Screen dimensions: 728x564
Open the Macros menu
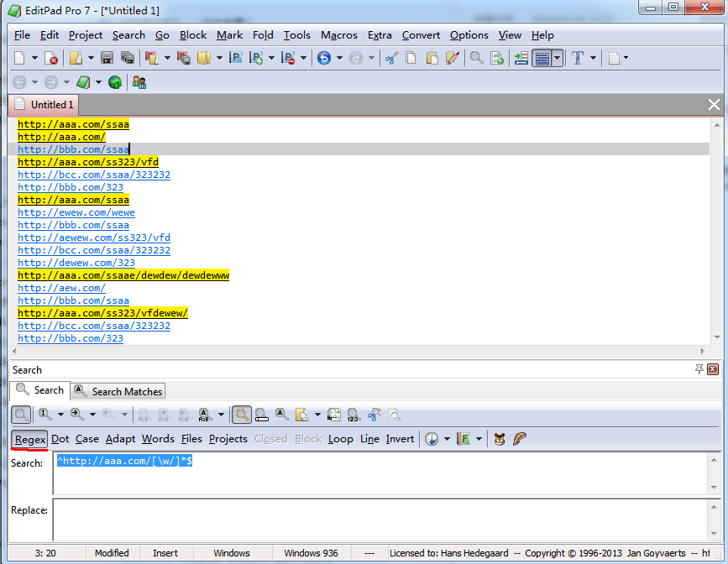tap(339, 35)
